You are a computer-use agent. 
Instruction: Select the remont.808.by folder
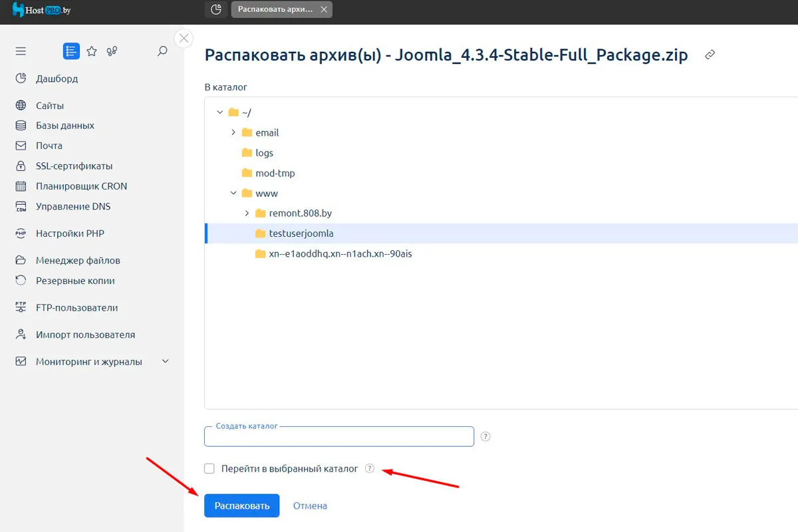[294, 213]
